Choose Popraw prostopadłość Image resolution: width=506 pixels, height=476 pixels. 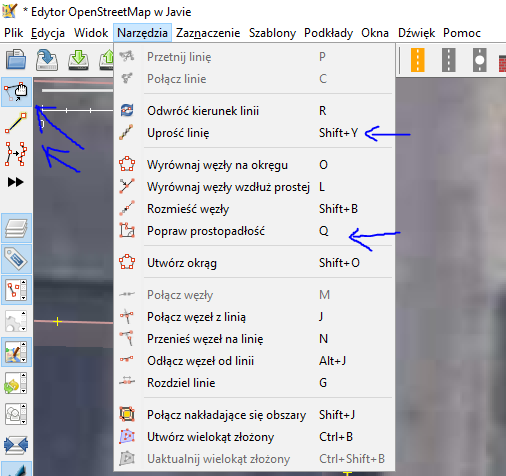click(254, 231)
